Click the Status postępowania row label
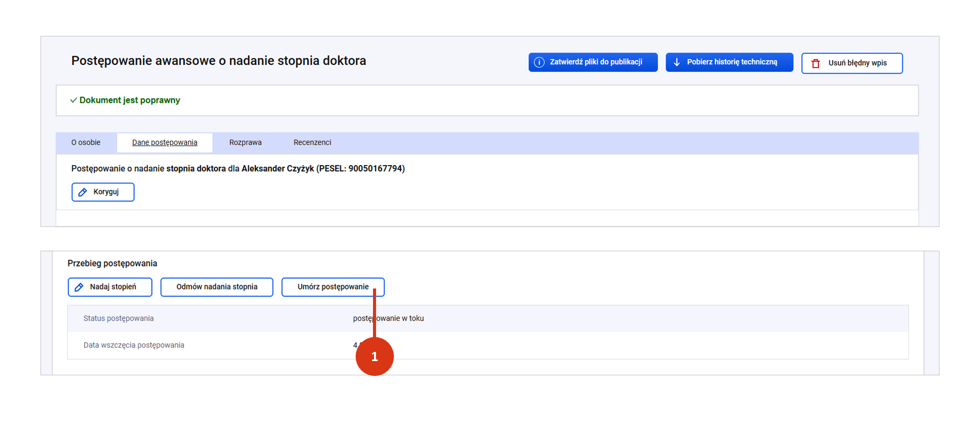Screen dimensions: 980x424 119,319
